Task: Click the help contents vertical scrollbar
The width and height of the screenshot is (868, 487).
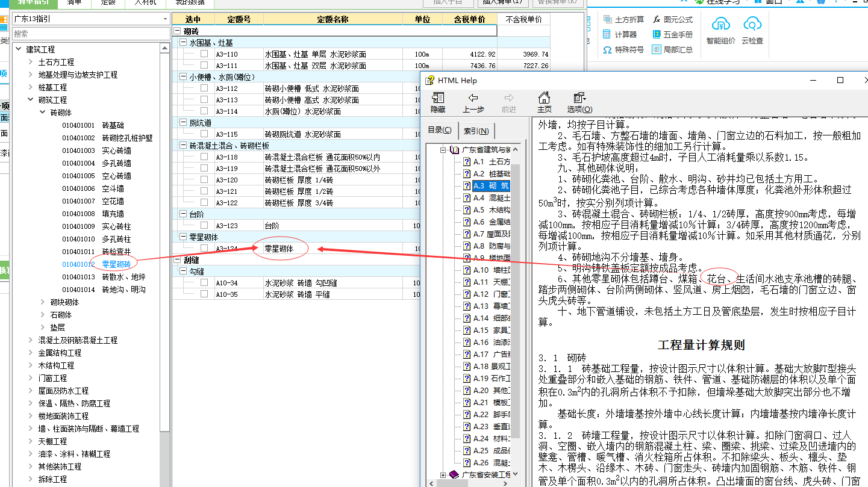Action: (x=516, y=301)
